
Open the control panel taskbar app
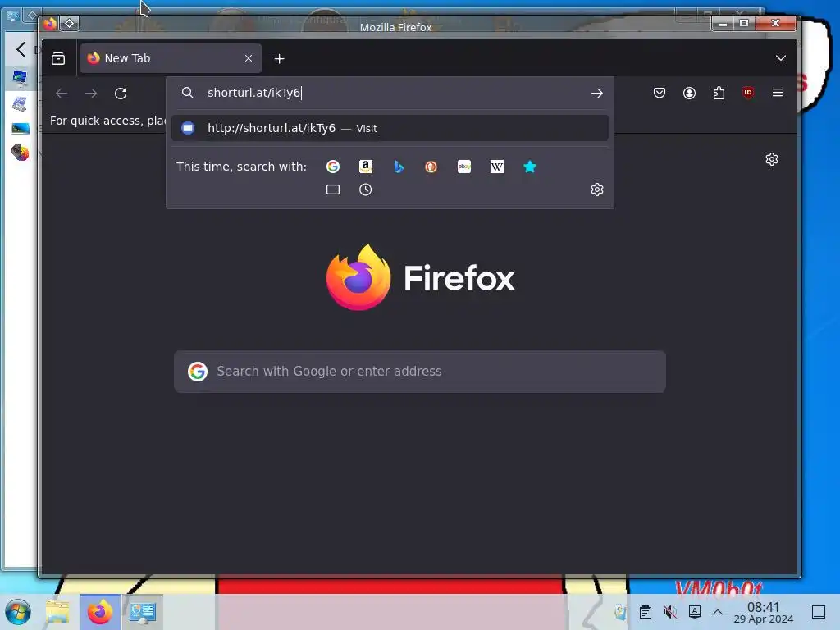pos(143,612)
